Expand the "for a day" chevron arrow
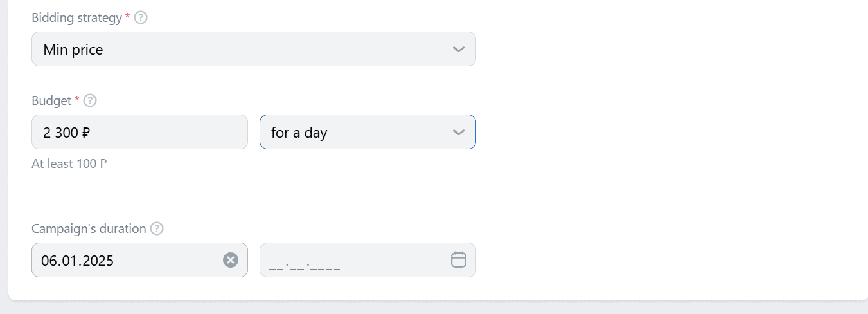The height and width of the screenshot is (314, 868). pyautogui.click(x=458, y=132)
